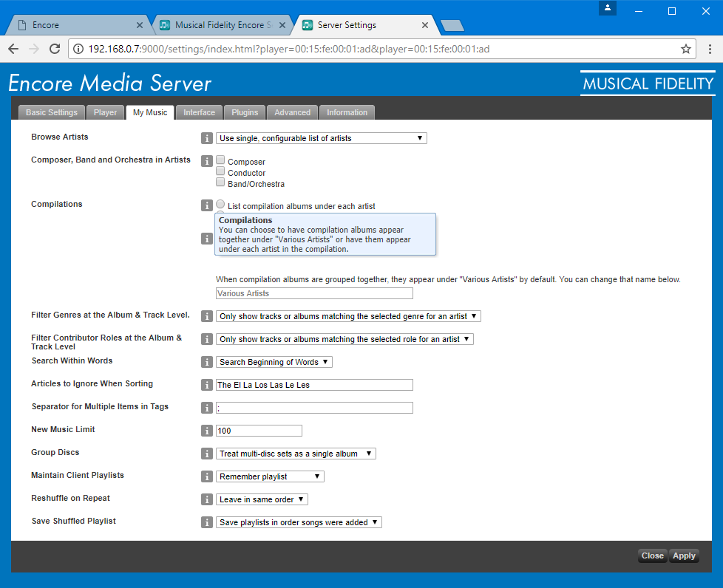
Task: Switch to the Player tab
Action: point(105,112)
